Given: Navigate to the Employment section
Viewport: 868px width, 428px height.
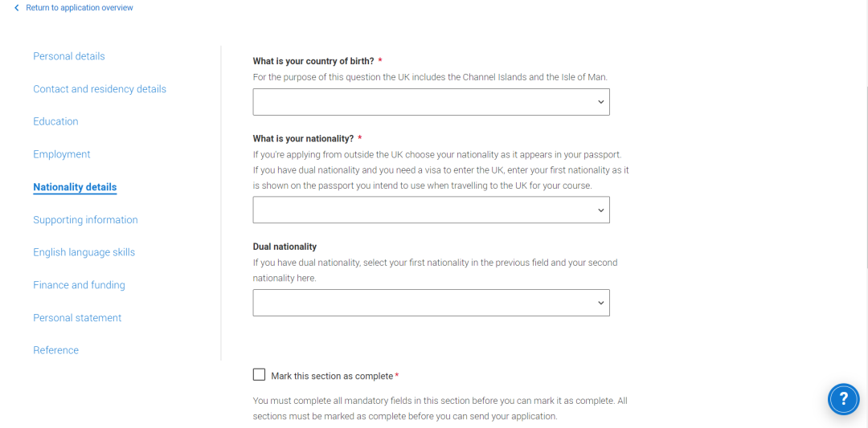Looking at the screenshot, I should coord(62,154).
